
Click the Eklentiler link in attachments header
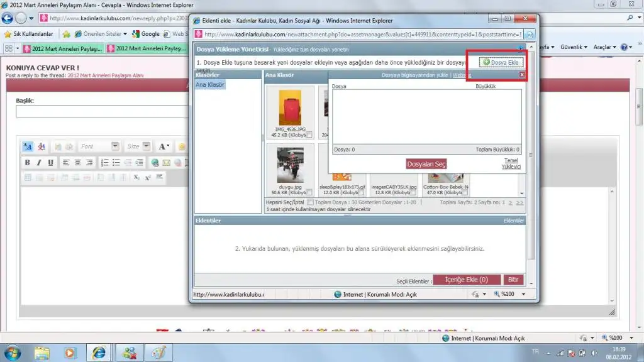pyautogui.click(x=514, y=221)
